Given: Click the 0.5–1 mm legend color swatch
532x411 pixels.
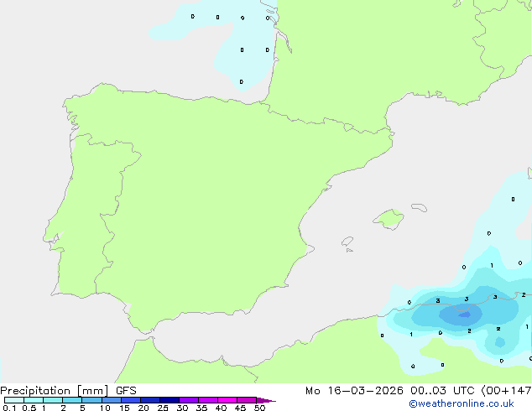Looking at the screenshot, I should (x=34, y=400).
